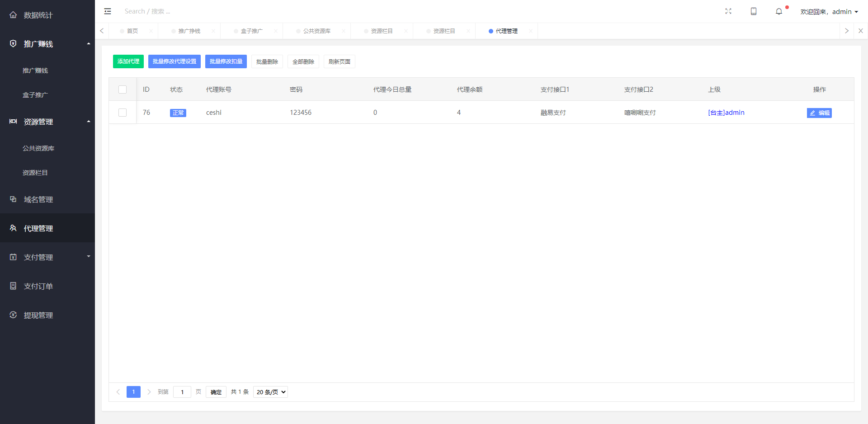Toggle the select-all checkbox in table header
The image size is (868, 424).
pyautogui.click(x=123, y=90)
